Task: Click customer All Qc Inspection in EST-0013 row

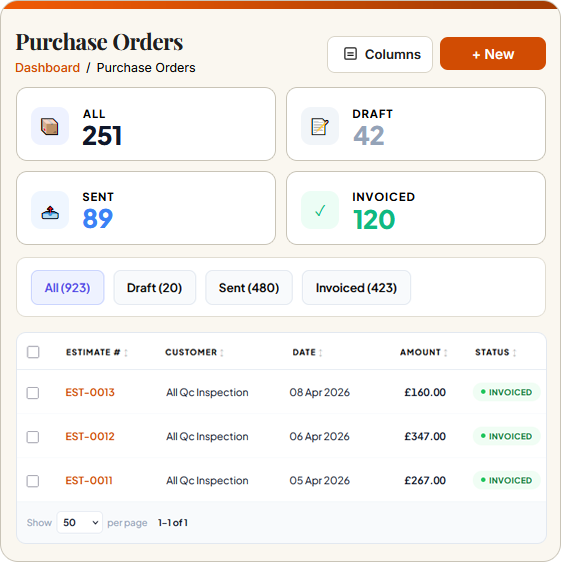Action: [x=207, y=392]
